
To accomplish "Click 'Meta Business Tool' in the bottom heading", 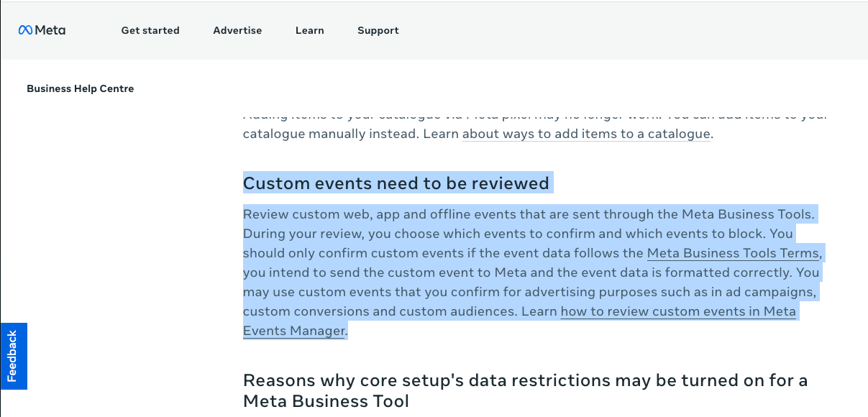I will (326, 400).
